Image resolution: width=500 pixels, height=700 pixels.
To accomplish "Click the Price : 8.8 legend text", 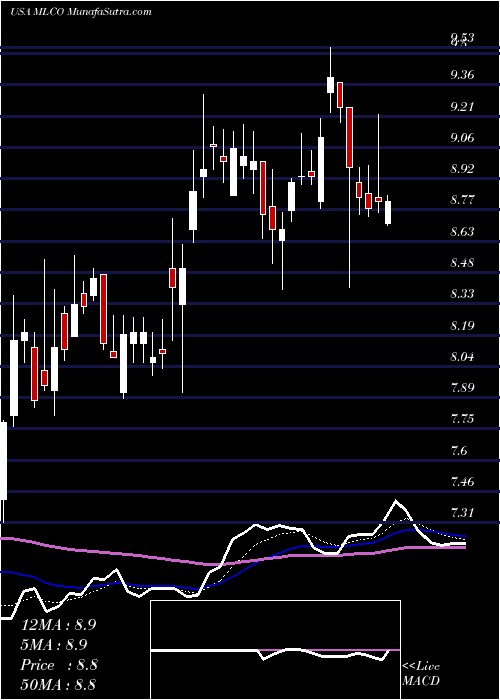I will point(59,665).
